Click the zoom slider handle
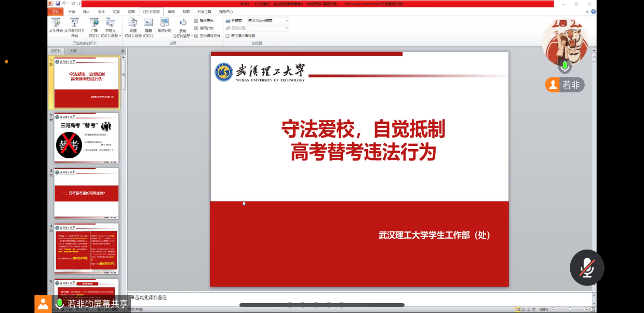This screenshot has width=644, height=313. click(x=571, y=309)
